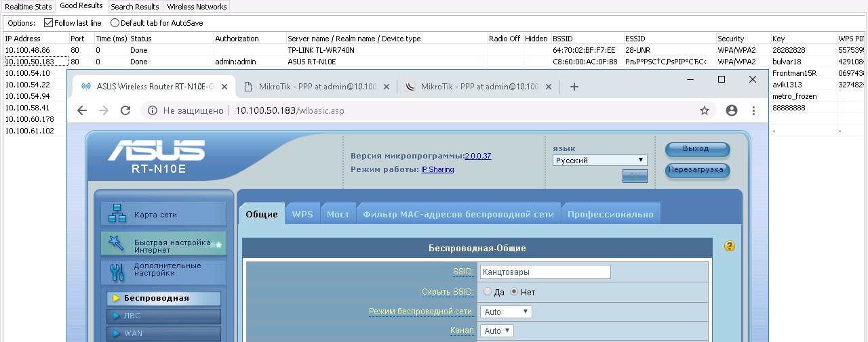868x342 pixels.
Task: Click the not-secure info icon
Action: point(153,110)
